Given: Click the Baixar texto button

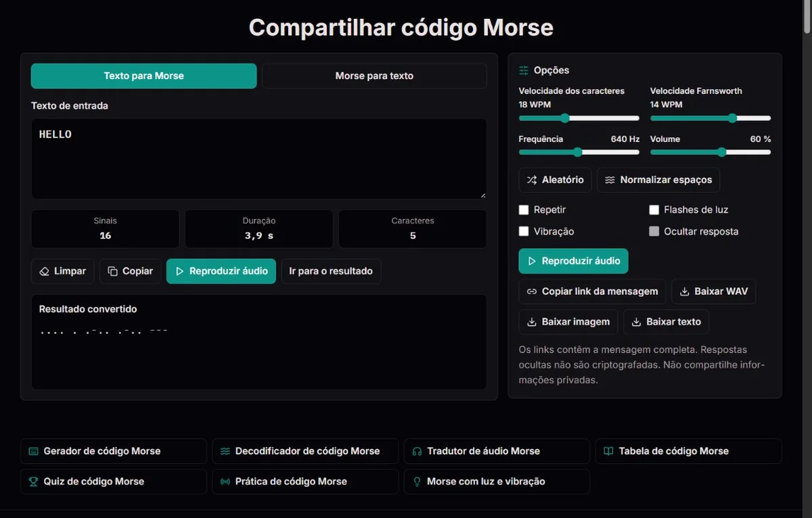Looking at the screenshot, I should (666, 322).
